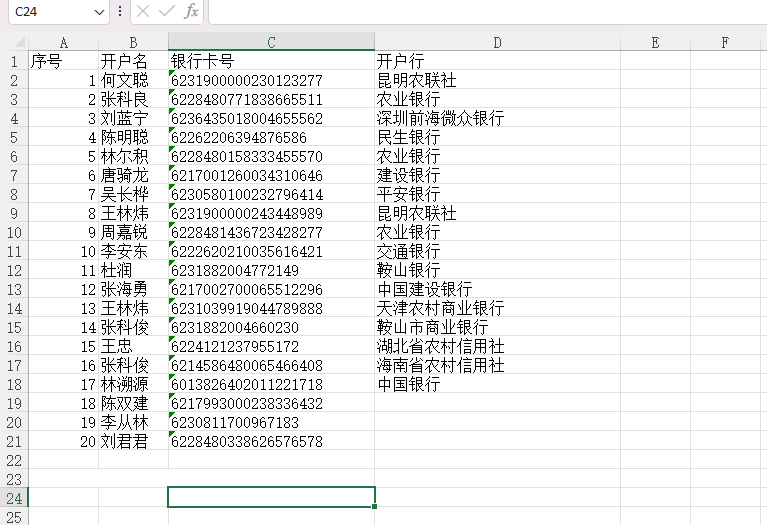Select card number 6226220639487​6586
Image resolution: width=767 pixels, height=525 pixels.
(x=271, y=137)
